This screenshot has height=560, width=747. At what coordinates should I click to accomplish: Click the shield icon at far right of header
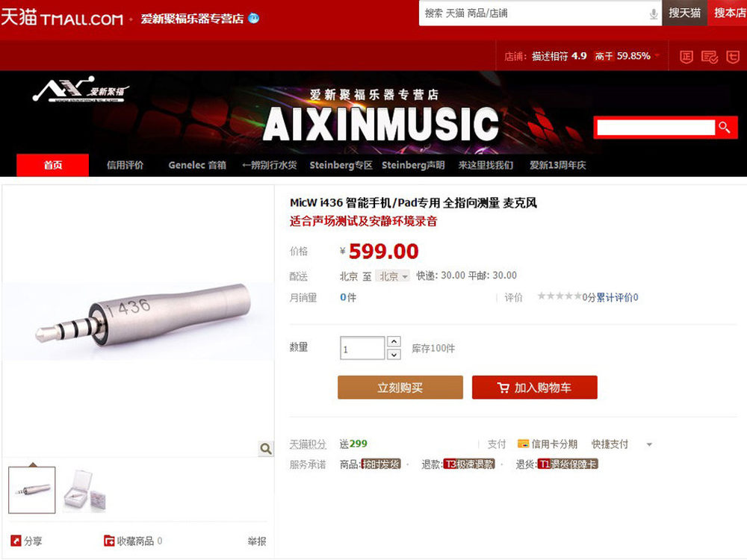[x=733, y=57]
